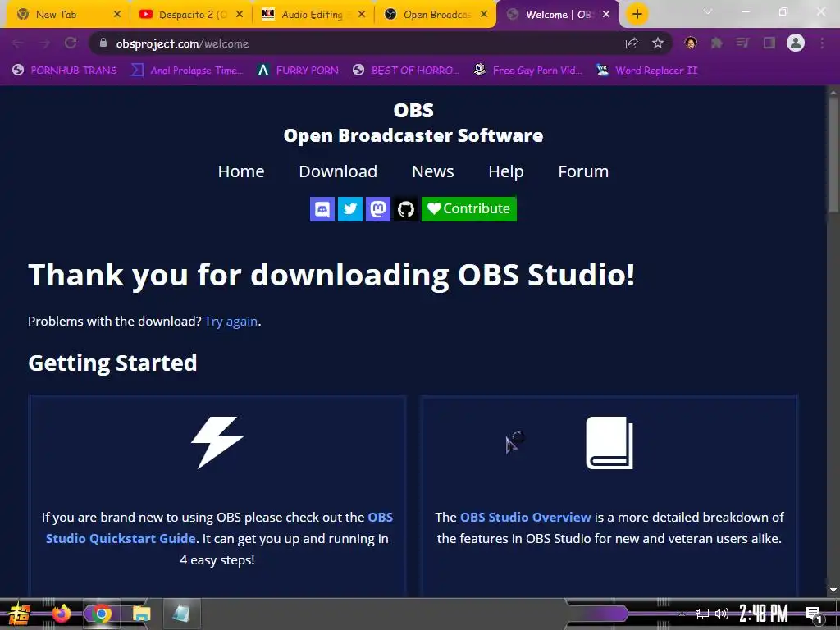Open the network tray icon

pyautogui.click(x=702, y=614)
